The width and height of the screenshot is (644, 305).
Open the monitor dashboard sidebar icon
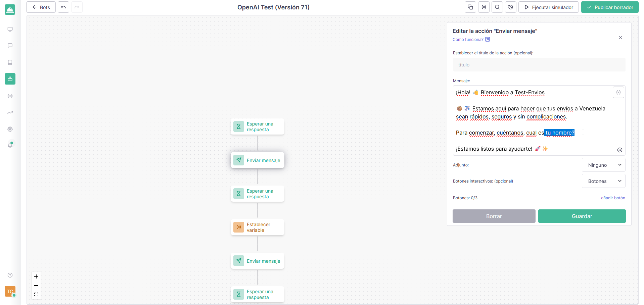pos(10,29)
